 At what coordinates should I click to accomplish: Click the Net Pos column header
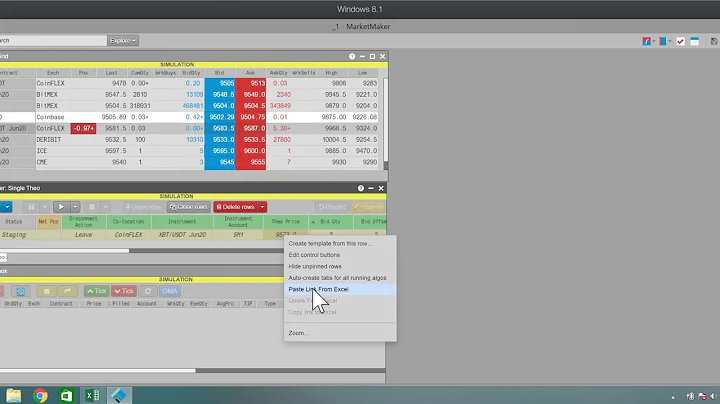48,222
